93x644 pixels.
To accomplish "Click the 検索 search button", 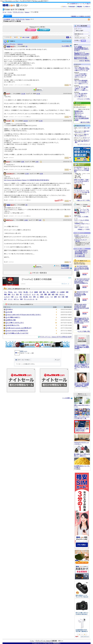I will point(84,41).
